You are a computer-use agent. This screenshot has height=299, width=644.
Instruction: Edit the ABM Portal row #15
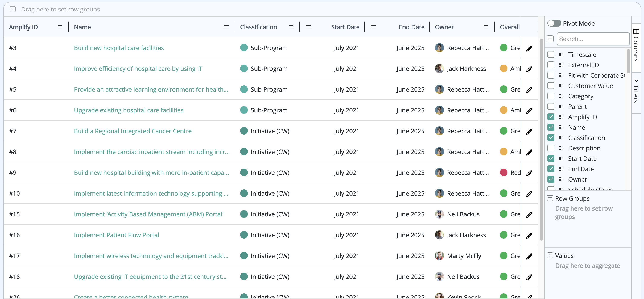tap(529, 214)
